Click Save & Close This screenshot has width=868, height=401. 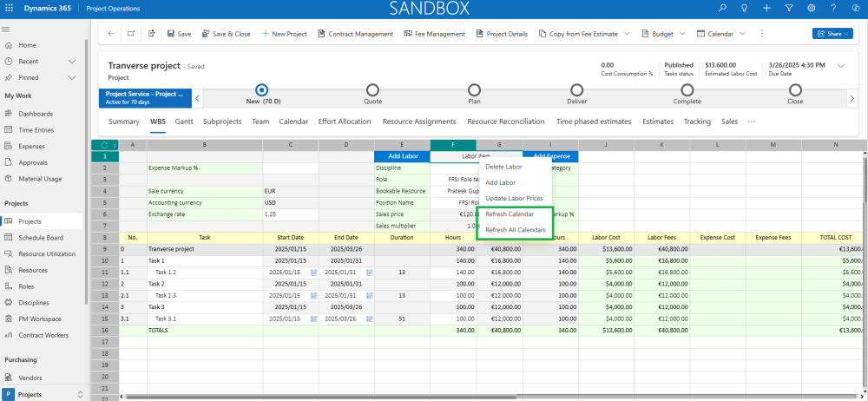pyautogui.click(x=226, y=34)
